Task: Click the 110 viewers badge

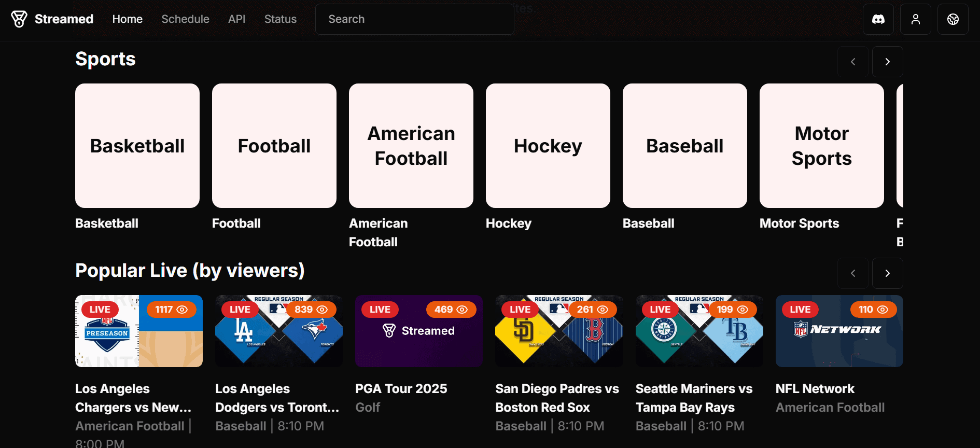Action: tap(873, 310)
